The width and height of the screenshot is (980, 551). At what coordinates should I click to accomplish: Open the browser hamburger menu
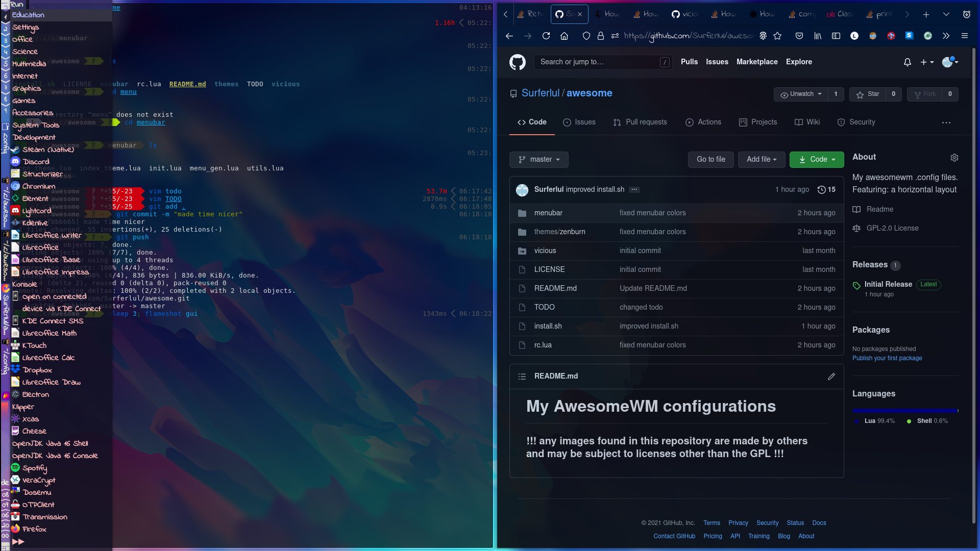click(x=964, y=36)
